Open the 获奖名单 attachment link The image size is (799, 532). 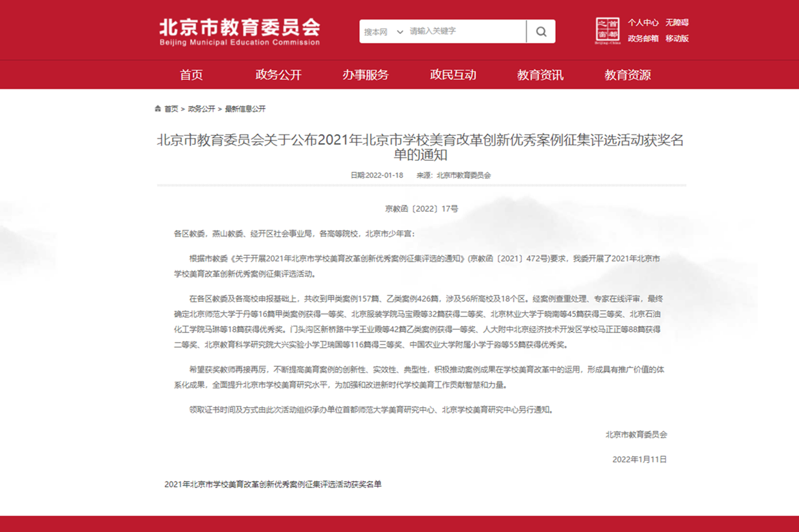(x=273, y=484)
